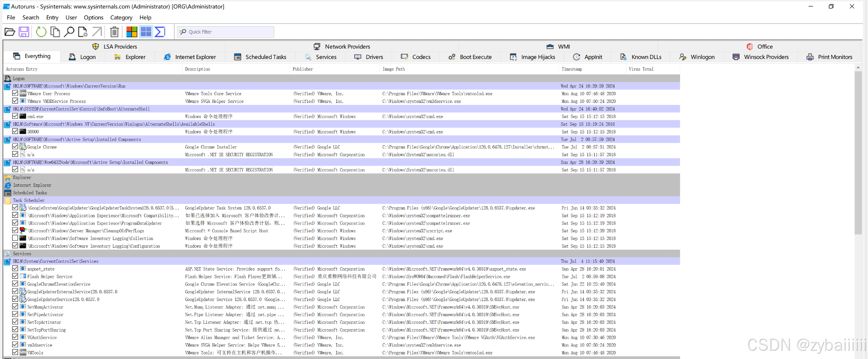Click the Save floppy-disk toolbar icon
This screenshot has width=868, height=359.
pyautogui.click(x=24, y=32)
